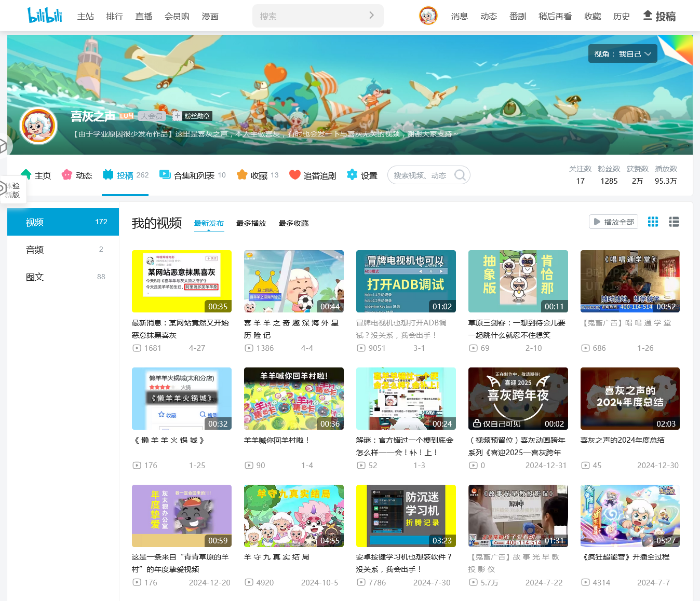Open 主站 in top navigation
The height and width of the screenshot is (601, 700).
pyautogui.click(x=86, y=17)
